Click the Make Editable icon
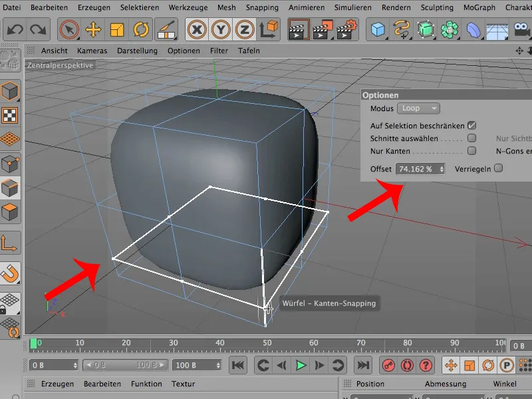This screenshot has height=399, width=532. tap(10, 61)
